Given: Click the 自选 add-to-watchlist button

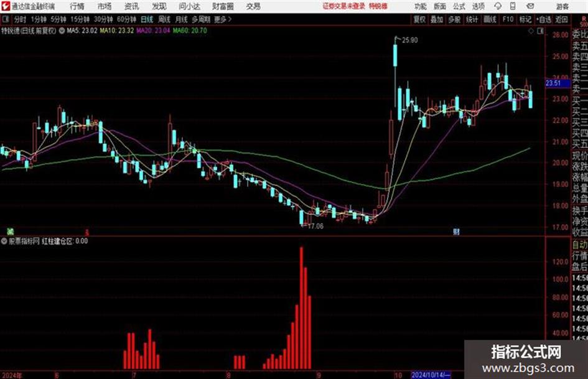Looking at the screenshot, I should coord(544,19).
